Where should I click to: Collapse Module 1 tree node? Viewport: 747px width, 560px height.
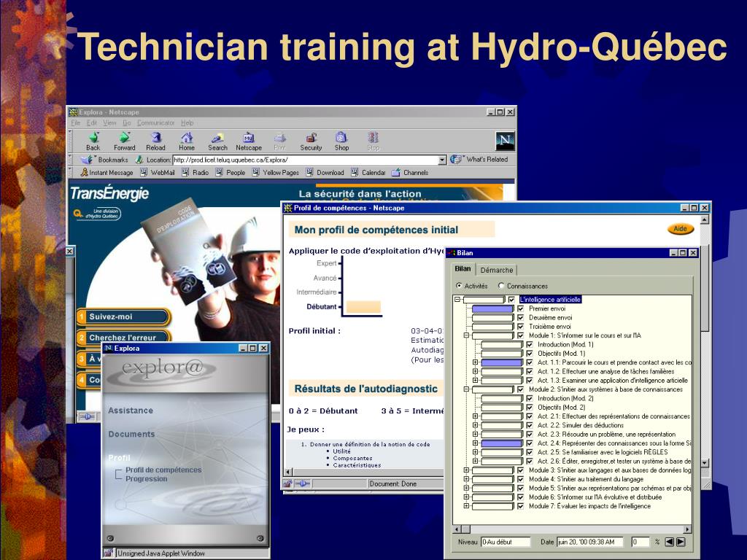(x=466, y=335)
